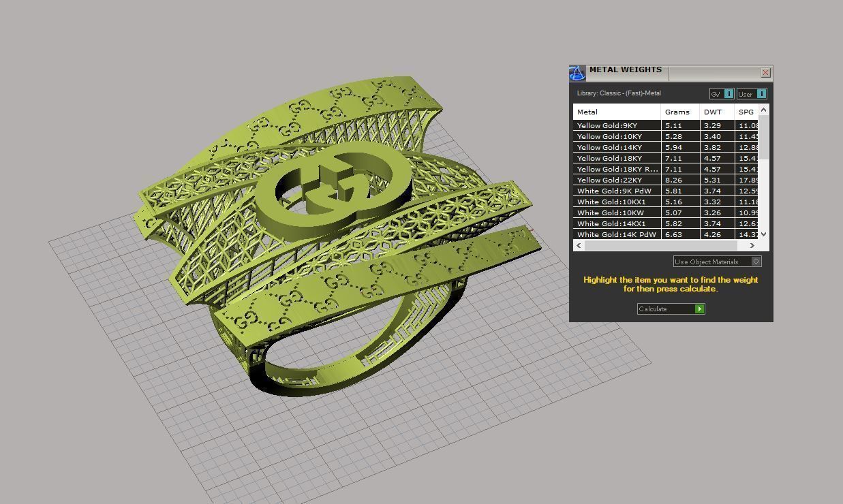843x504 pixels.
Task: Click the 5.07 grams cell
Action: click(x=680, y=212)
